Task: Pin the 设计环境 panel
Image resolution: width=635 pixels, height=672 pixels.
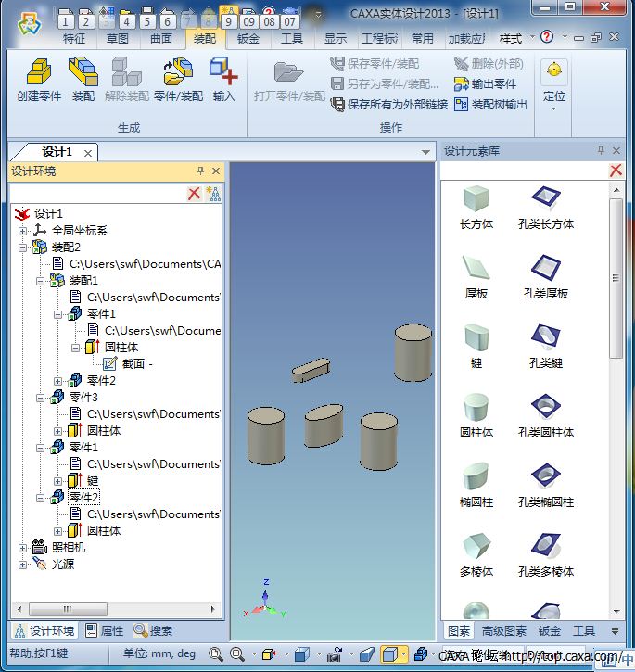Action: pyautogui.click(x=200, y=171)
